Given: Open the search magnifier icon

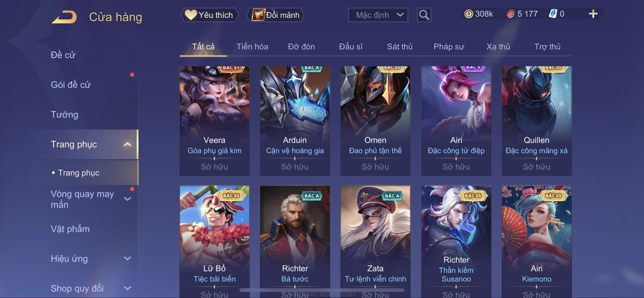Looking at the screenshot, I should (x=424, y=15).
